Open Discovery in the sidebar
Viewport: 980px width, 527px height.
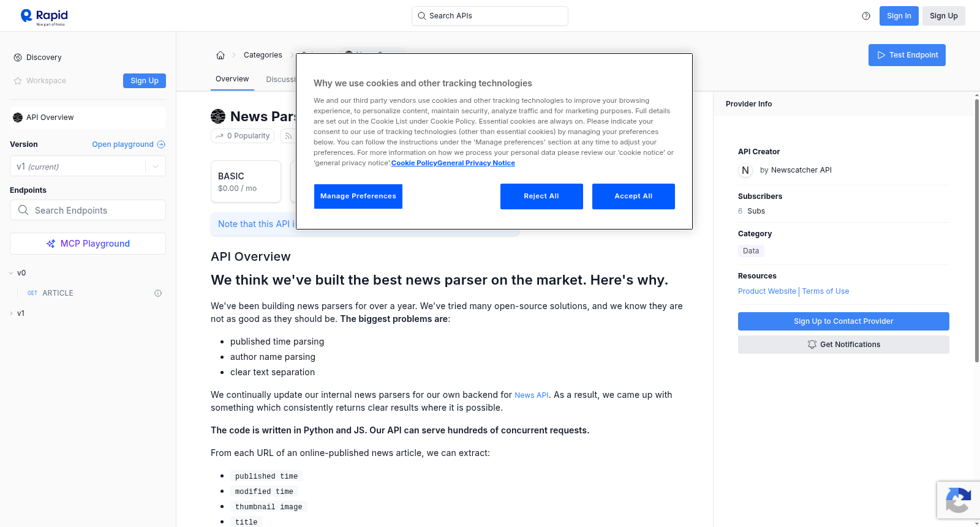[44, 58]
